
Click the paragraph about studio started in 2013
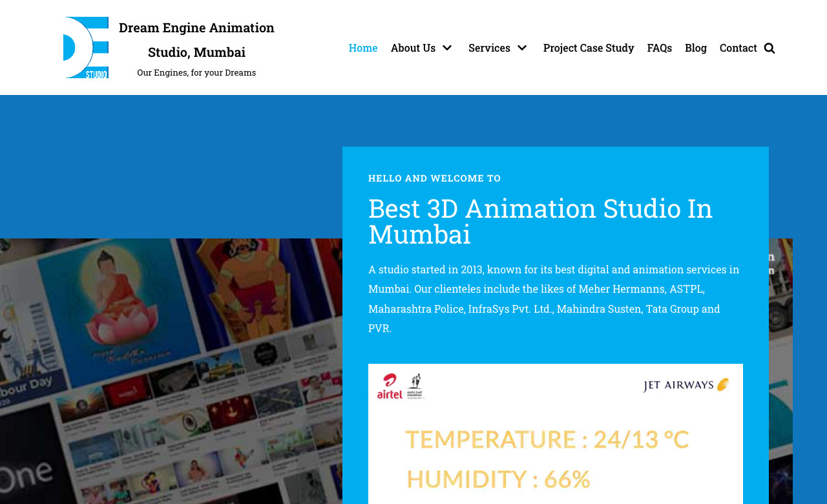coord(554,299)
